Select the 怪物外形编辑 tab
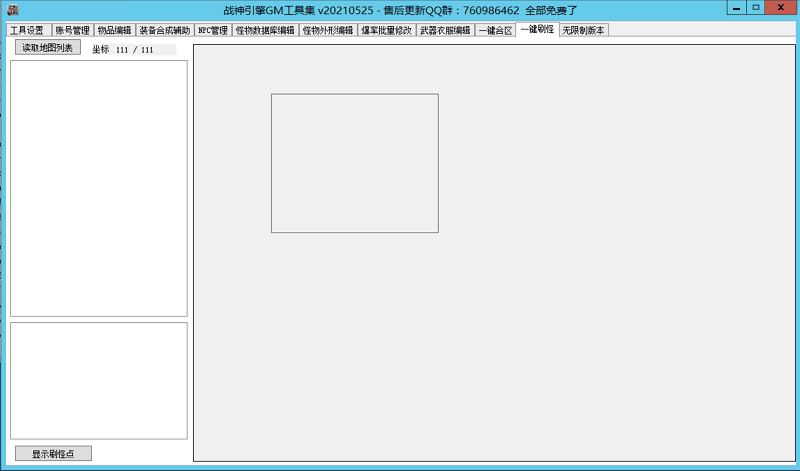Viewport: 800px width, 471px height. click(x=327, y=30)
